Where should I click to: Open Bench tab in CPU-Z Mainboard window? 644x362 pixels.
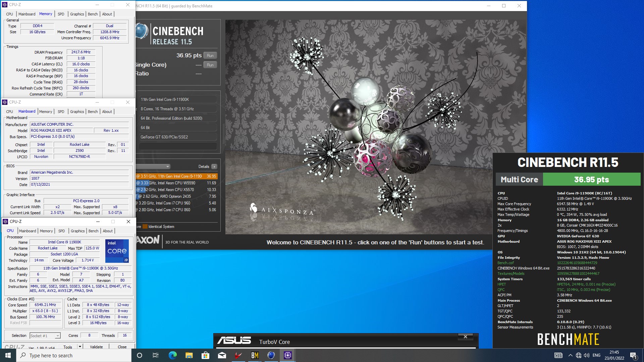click(x=93, y=112)
